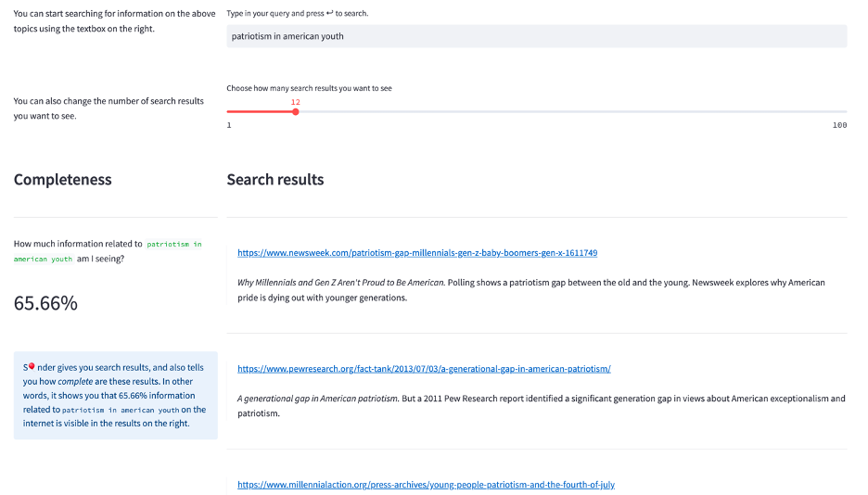This screenshot has width=868, height=495.
Task: Click the green query tag in completeness question
Action: point(174,244)
